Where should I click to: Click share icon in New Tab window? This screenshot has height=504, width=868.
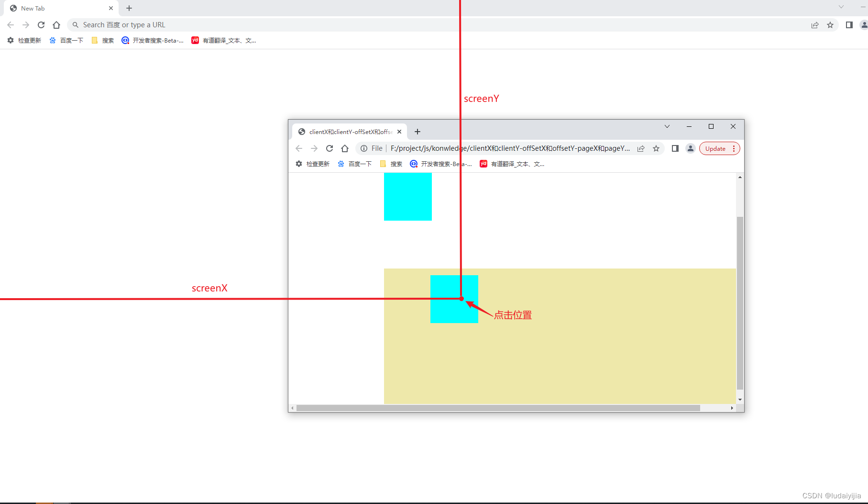[x=815, y=25]
